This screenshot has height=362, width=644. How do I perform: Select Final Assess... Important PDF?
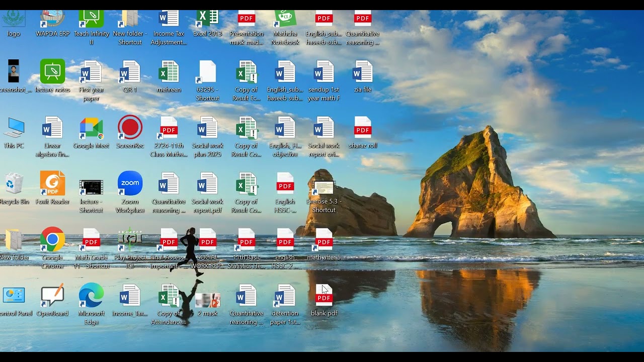169,248
